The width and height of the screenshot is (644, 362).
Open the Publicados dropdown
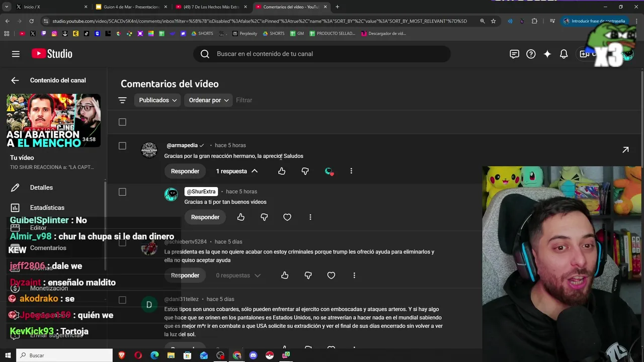tap(158, 100)
